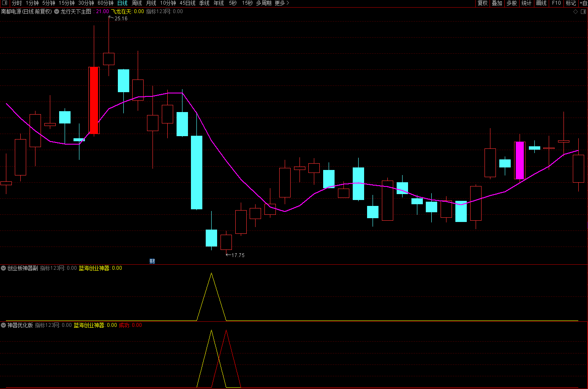Select the 5秒 period
Screen dimensions: 588x389
(233, 3)
